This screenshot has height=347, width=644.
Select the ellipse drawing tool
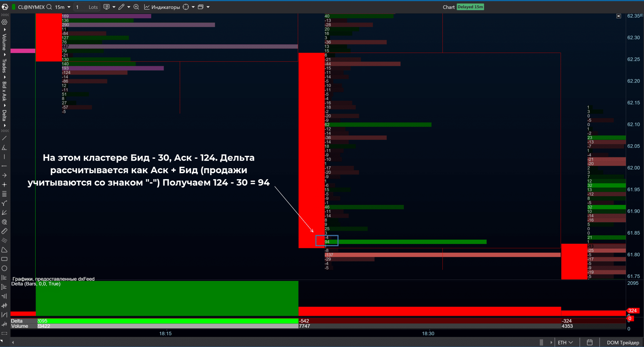[x=4, y=269]
